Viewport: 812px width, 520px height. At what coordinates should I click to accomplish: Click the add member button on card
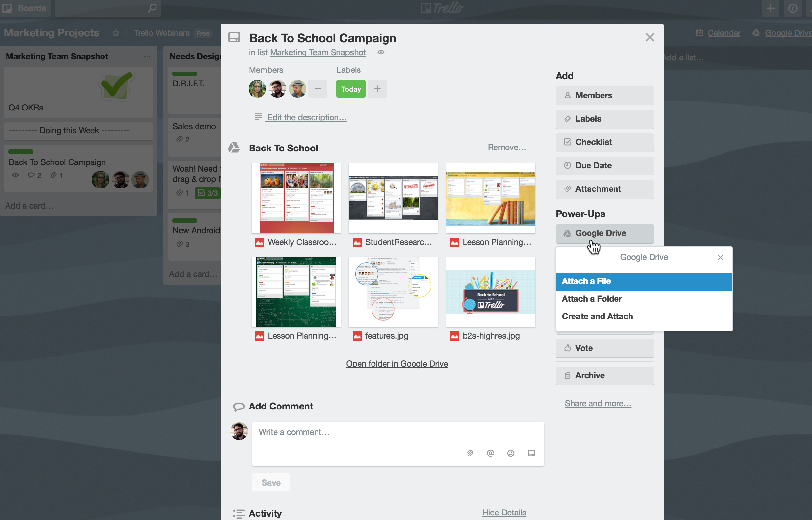point(317,89)
